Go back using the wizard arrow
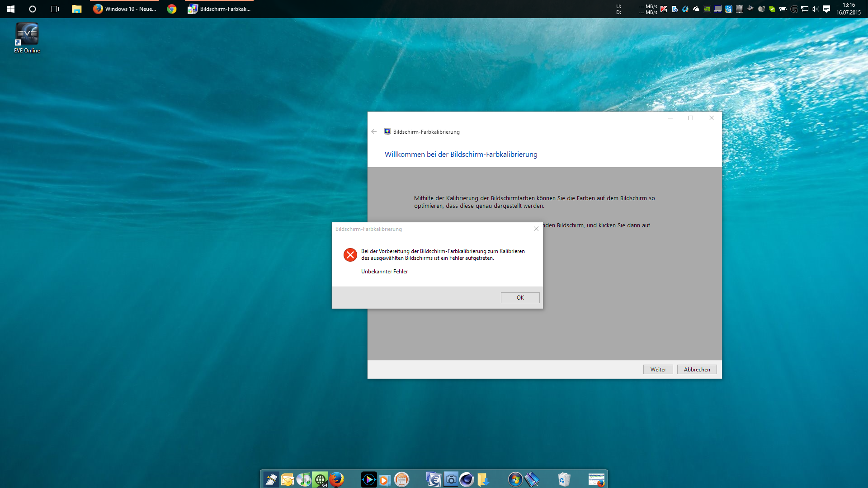The height and width of the screenshot is (488, 868). [x=374, y=131]
